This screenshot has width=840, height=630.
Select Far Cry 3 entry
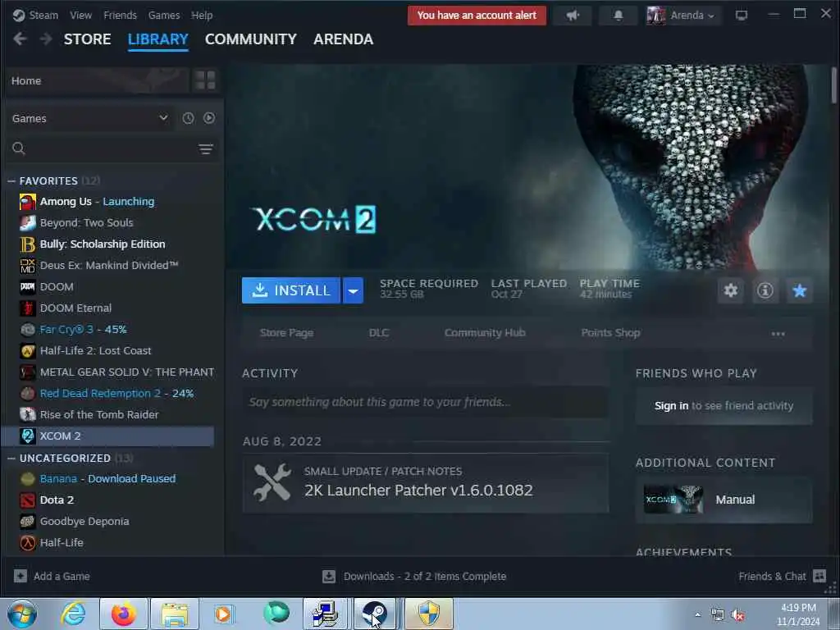(x=107, y=330)
